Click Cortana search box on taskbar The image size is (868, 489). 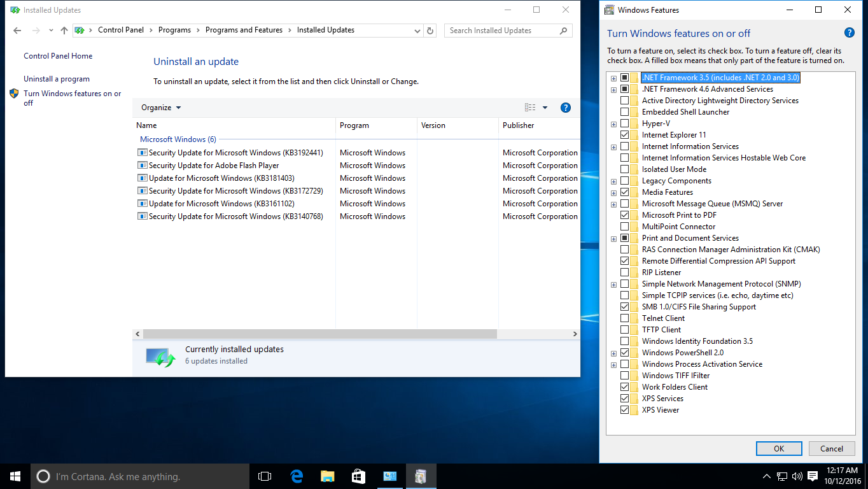[x=140, y=476]
